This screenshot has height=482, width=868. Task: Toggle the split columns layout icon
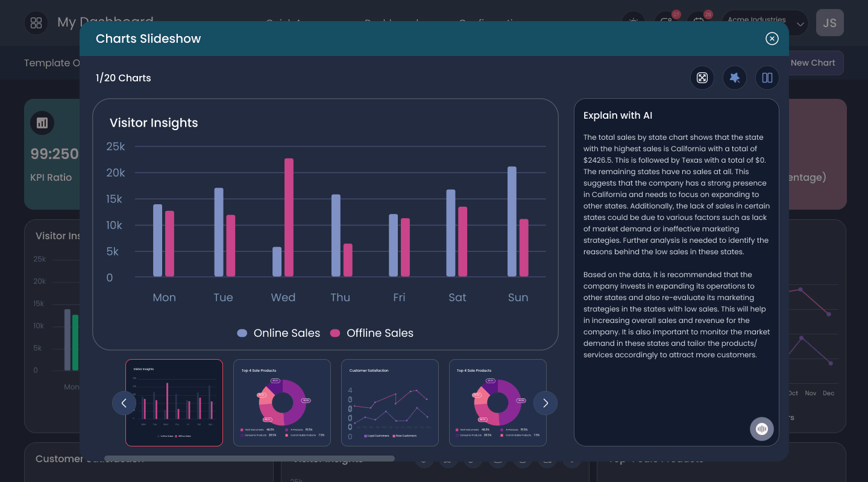click(x=767, y=78)
